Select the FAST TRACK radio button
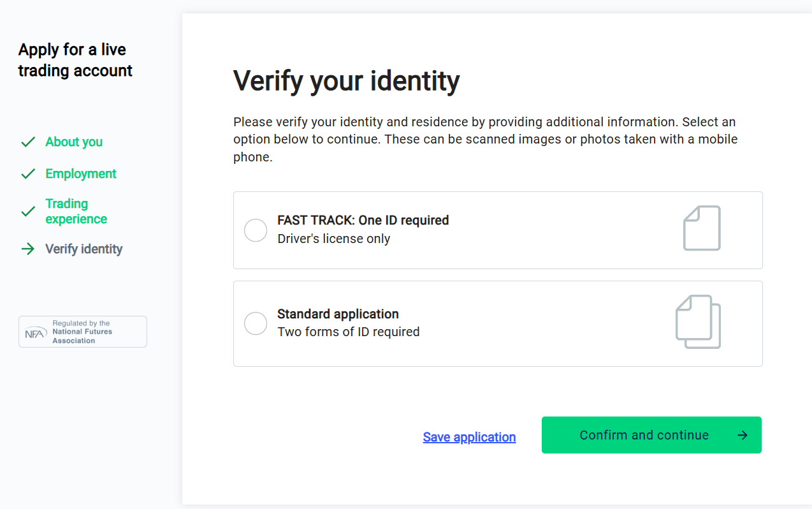Viewport: 812px width, 509px height. coord(256,230)
